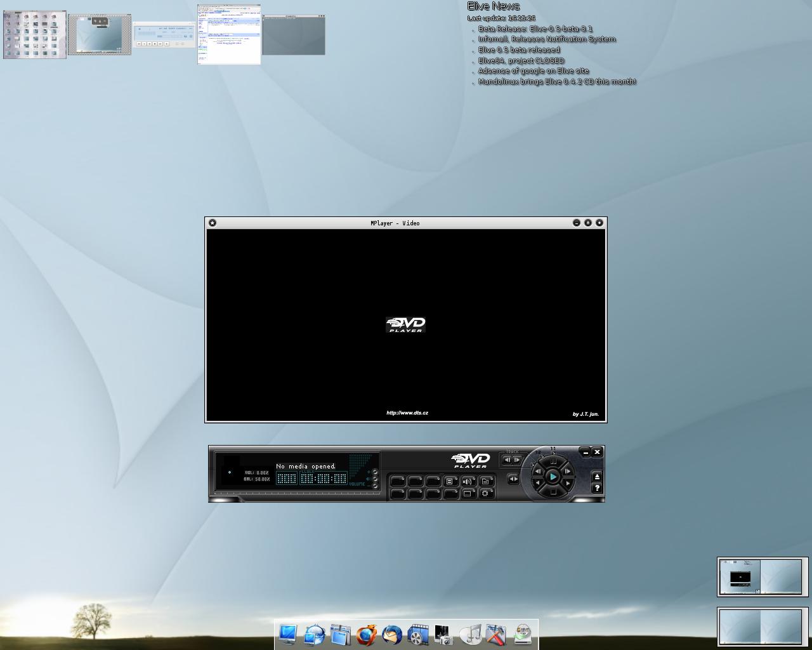Minimize MPlayer control panel
Screen dimensions: 812x650
pos(585,452)
